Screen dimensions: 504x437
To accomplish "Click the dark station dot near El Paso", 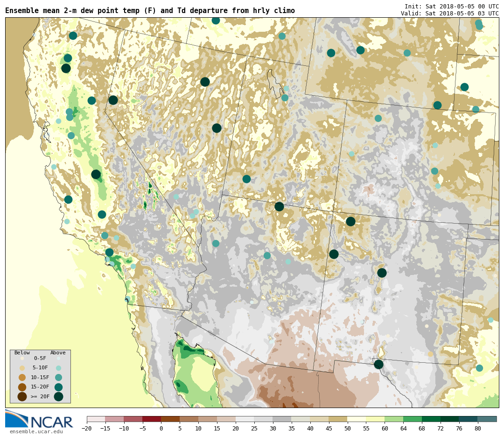I will [378, 364].
